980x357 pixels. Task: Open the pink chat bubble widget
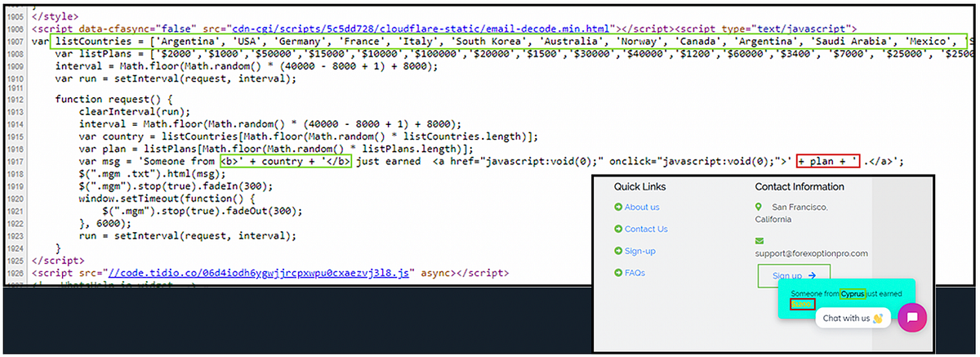pos(912,317)
